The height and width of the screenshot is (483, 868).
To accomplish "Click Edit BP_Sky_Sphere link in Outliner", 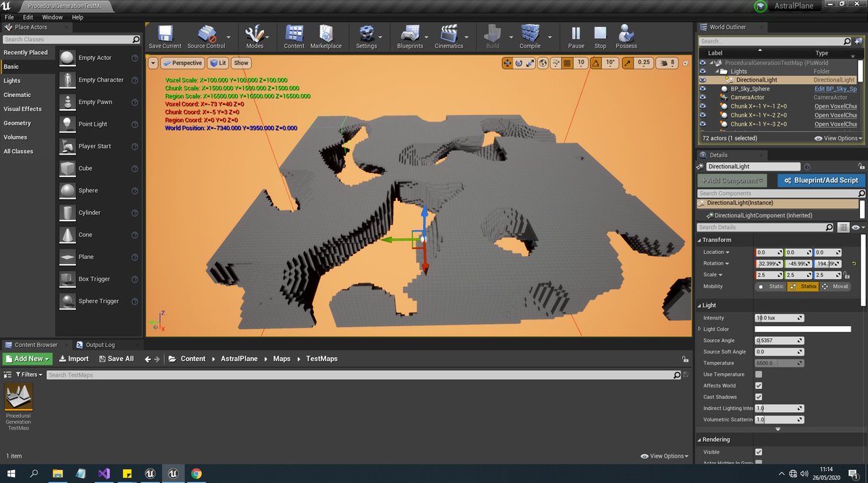I will tap(835, 88).
